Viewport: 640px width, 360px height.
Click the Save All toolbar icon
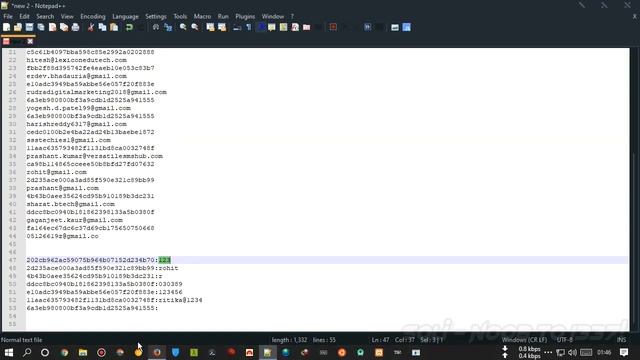point(41,27)
